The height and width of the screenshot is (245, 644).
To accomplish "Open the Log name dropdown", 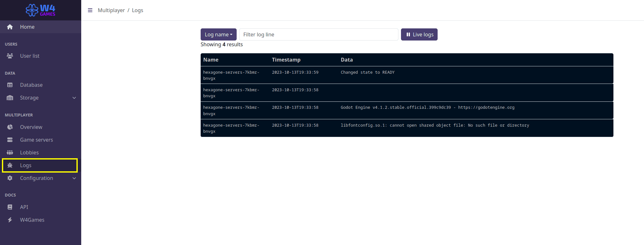I will [218, 34].
